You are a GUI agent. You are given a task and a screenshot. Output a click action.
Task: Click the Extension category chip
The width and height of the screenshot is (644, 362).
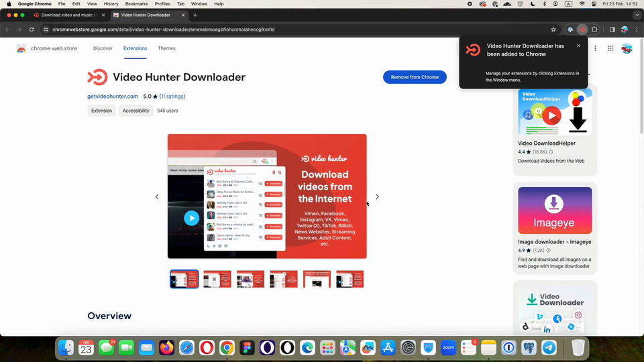(x=101, y=111)
